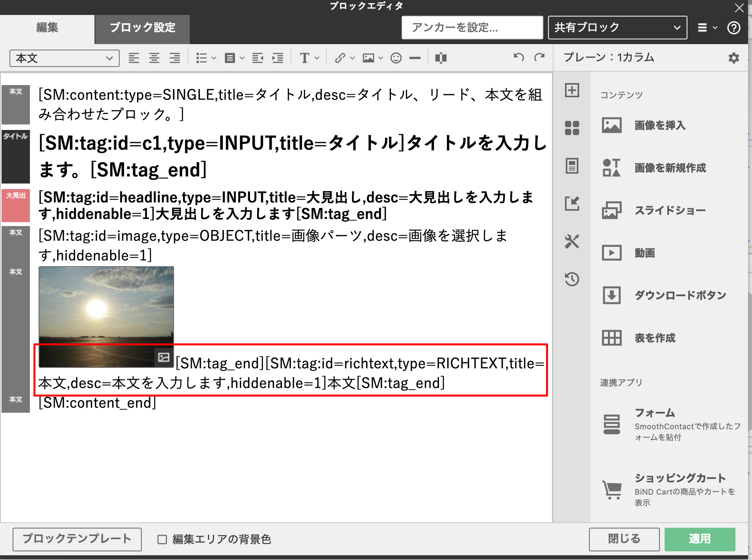Open the help question mark
This screenshot has width=752, height=560.
pos(734,28)
